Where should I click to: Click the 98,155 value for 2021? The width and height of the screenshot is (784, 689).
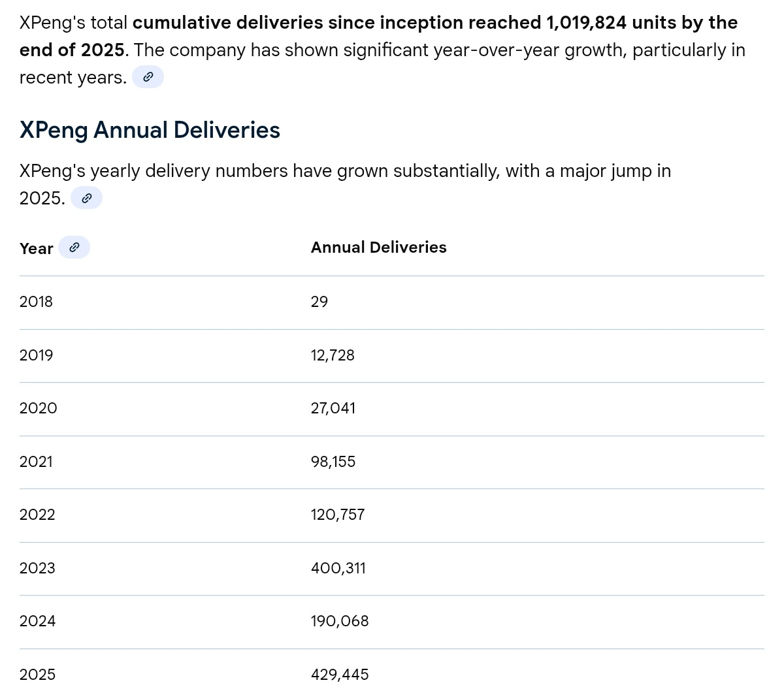point(333,462)
